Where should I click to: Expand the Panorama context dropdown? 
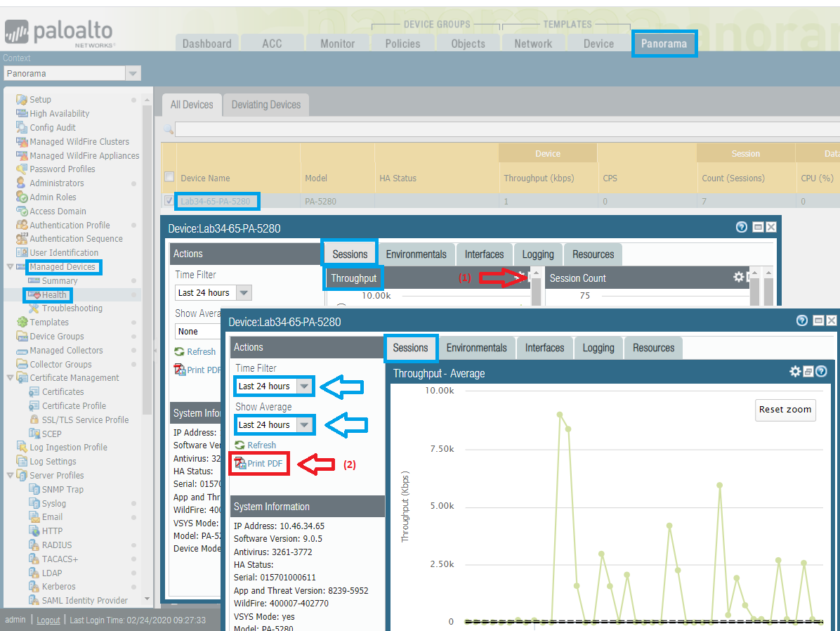(133, 74)
